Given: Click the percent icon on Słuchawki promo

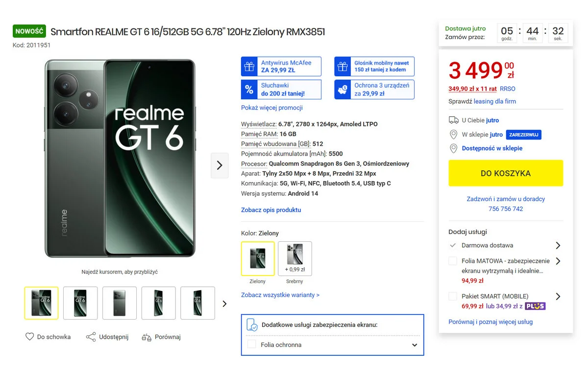Looking at the screenshot, I should coord(248,90).
